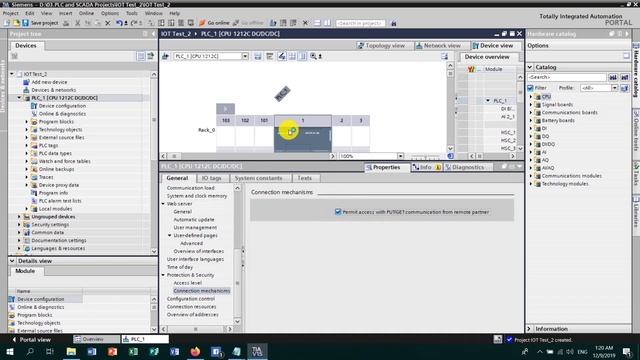Open Windows Start menu
The height and width of the screenshot is (360, 640).
point(10,351)
